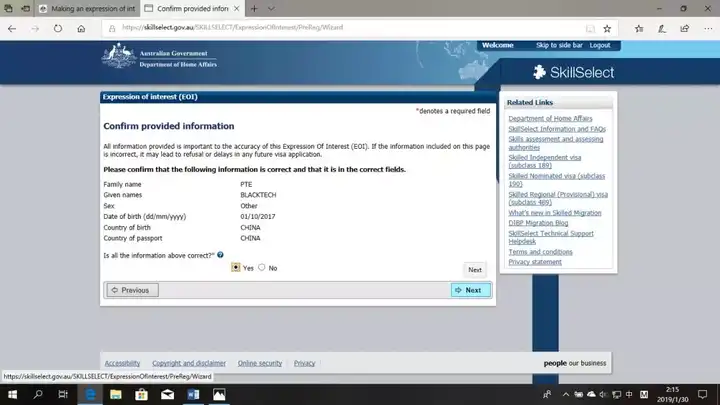
Task: Open the Photos app from taskbar
Action: 219,394
